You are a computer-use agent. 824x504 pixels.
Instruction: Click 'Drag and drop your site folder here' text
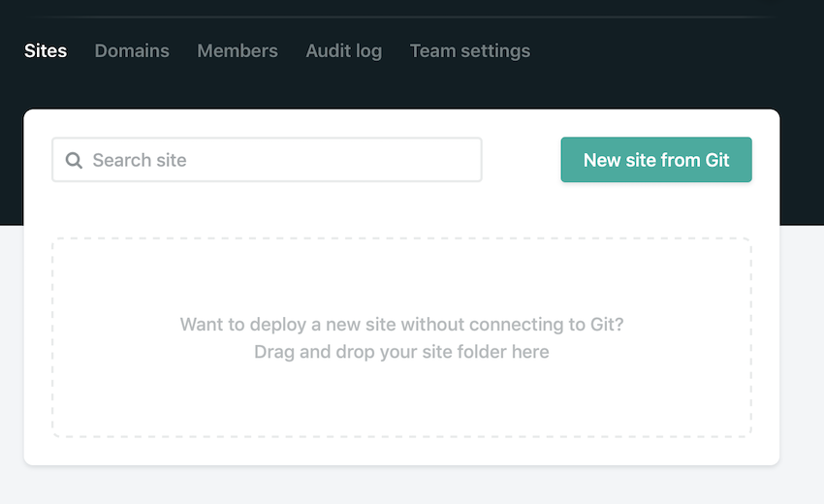(x=401, y=352)
